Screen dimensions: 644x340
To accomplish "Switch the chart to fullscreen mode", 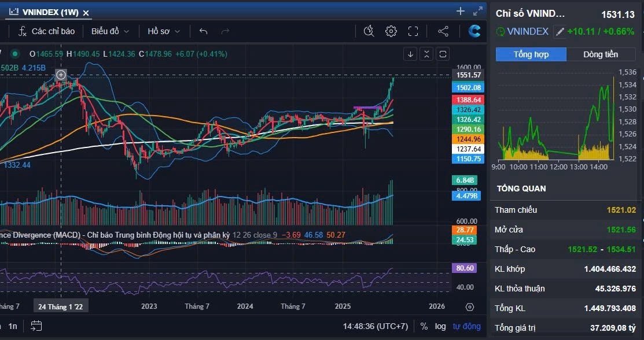I will [413, 31].
